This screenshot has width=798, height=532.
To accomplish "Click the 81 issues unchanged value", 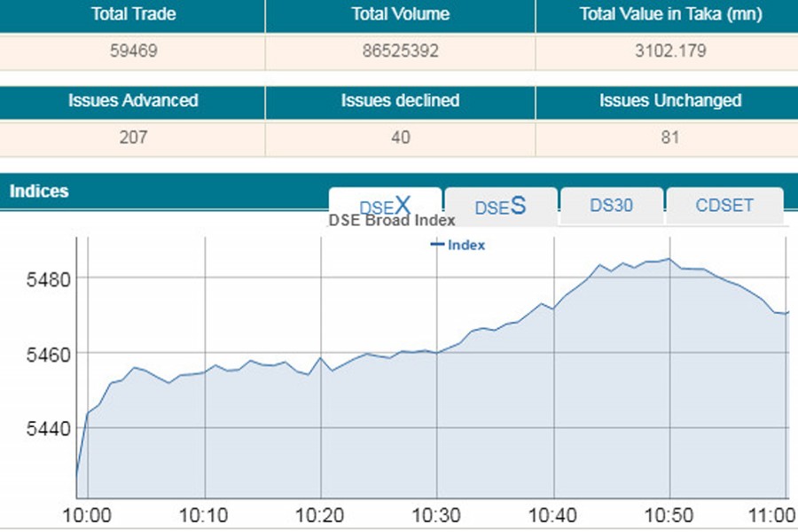I will (x=669, y=137).
